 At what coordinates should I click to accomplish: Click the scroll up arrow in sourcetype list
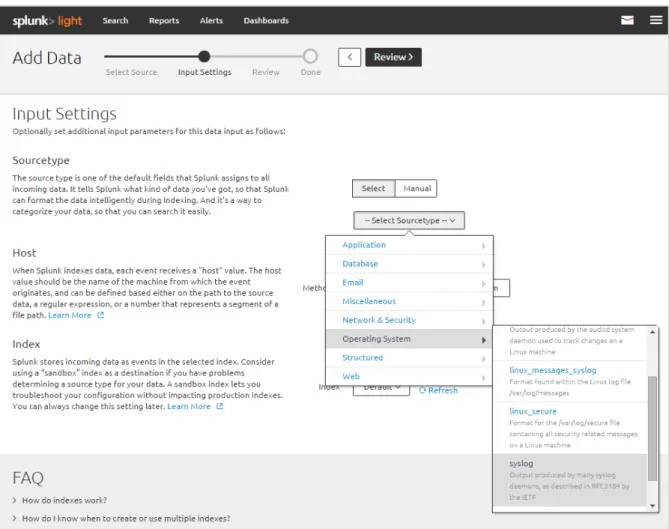(x=652, y=332)
